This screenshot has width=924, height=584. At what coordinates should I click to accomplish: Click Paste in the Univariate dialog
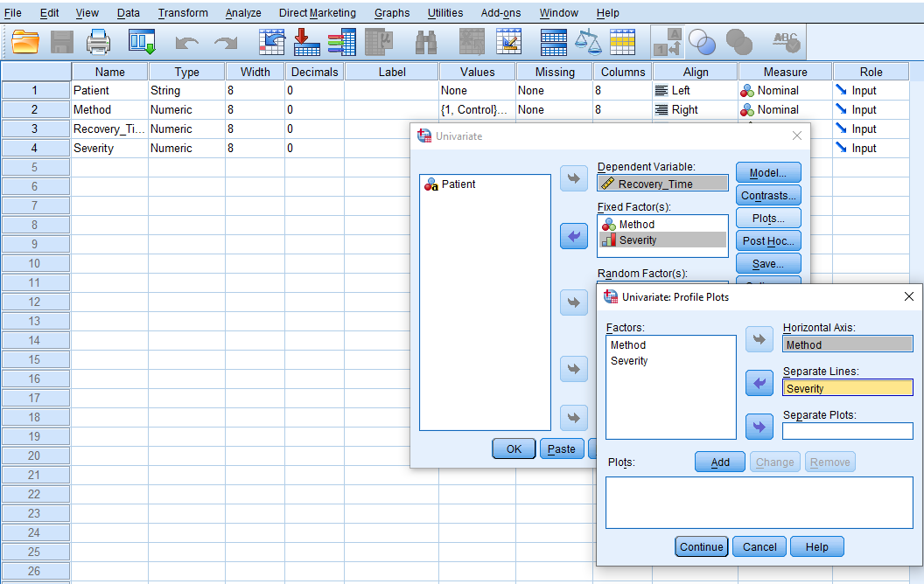[561, 448]
